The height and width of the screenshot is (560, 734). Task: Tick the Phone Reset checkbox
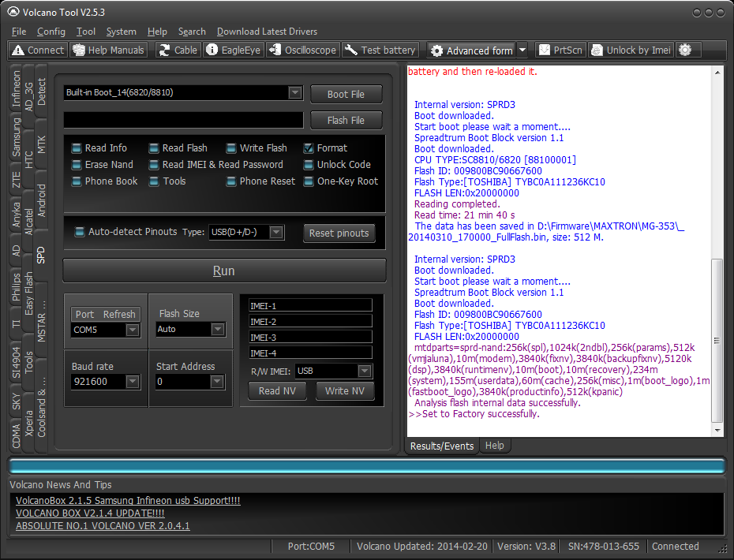tap(231, 181)
